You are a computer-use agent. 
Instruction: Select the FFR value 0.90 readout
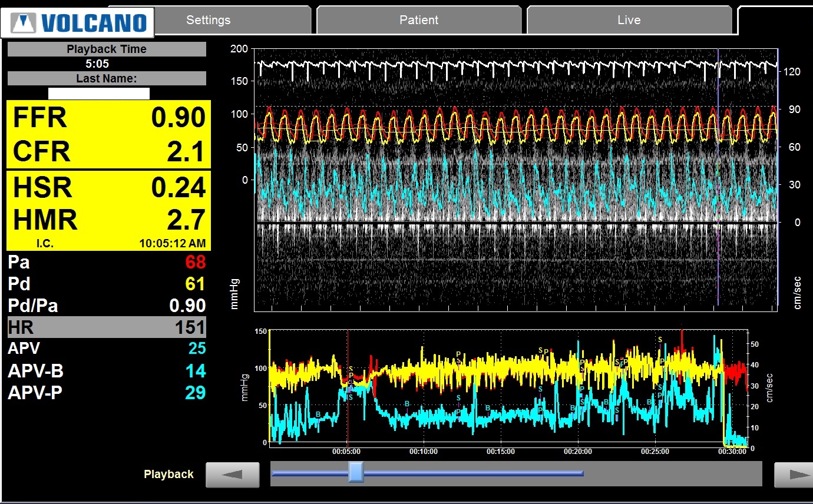pyautogui.click(x=177, y=118)
